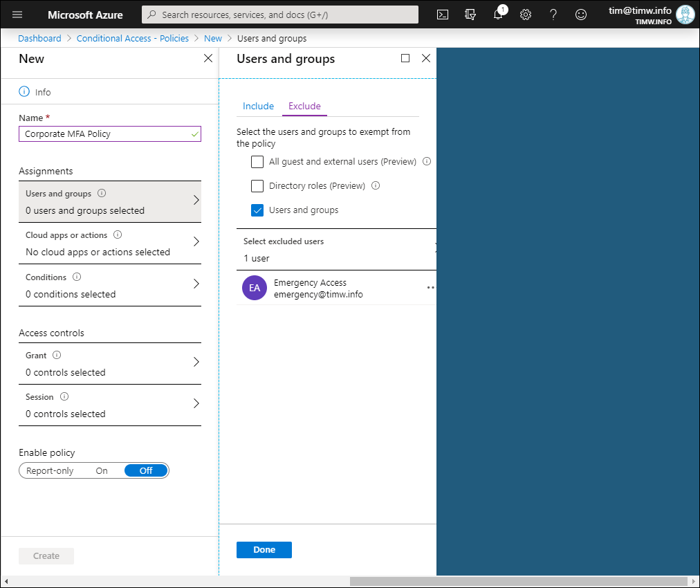
Task: Check All guest and external users
Action: pyautogui.click(x=257, y=162)
